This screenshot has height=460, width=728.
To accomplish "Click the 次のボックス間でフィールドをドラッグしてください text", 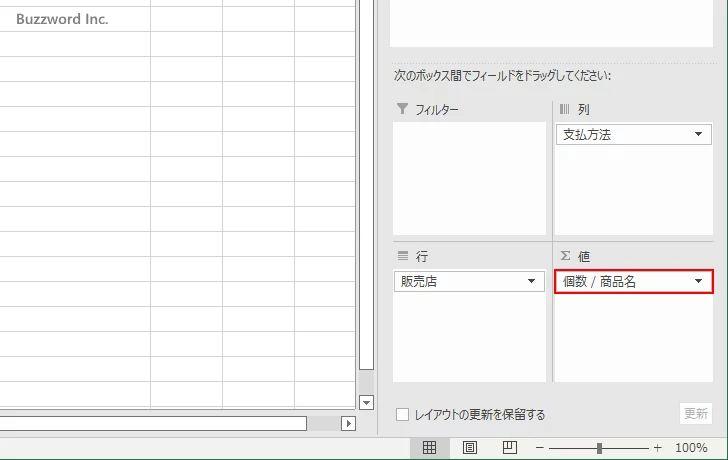I will point(502,76).
